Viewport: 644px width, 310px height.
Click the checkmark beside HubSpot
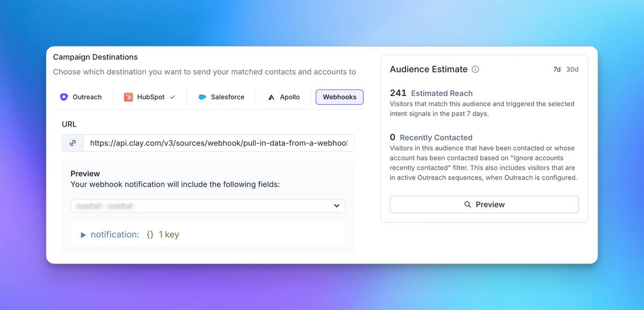click(x=173, y=98)
